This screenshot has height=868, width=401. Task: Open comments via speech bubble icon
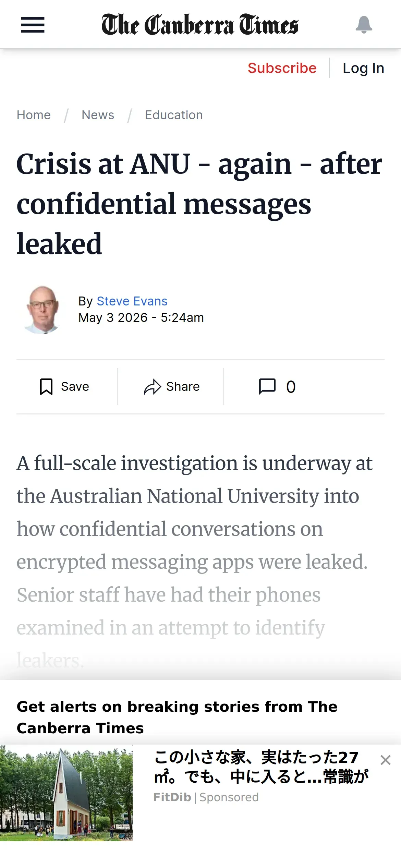click(267, 387)
